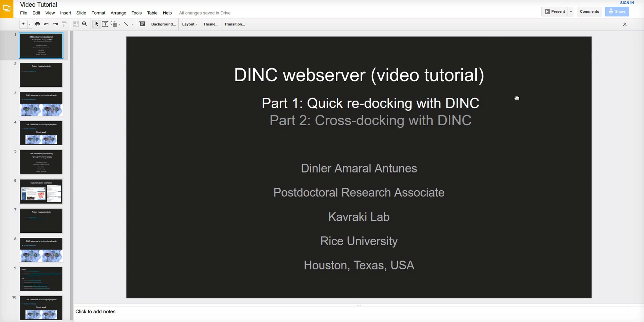Click the new slide plus button
This screenshot has height=322, width=644.
tap(23, 24)
